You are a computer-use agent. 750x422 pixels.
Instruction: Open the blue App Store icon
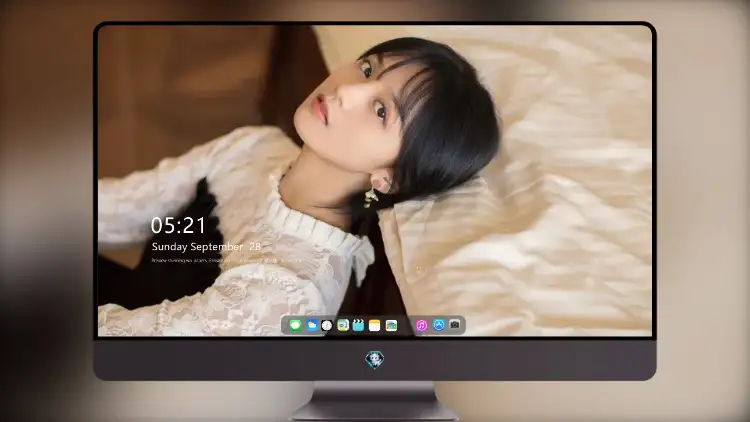tap(439, 325)
